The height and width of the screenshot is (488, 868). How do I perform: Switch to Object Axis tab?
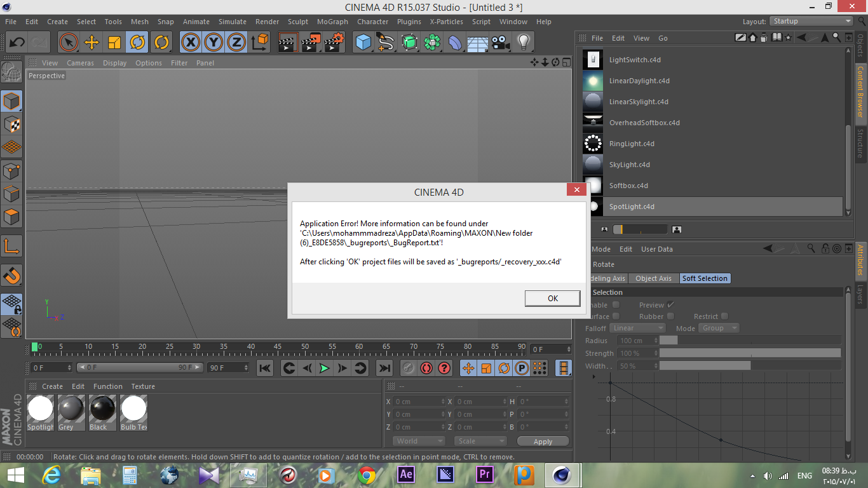click(x=653, y=278)
